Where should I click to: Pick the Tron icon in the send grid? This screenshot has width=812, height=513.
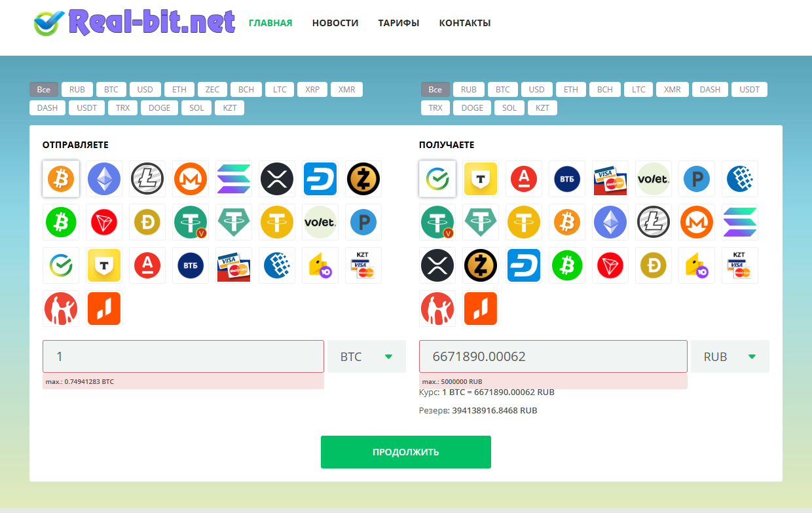pos(104,222)
